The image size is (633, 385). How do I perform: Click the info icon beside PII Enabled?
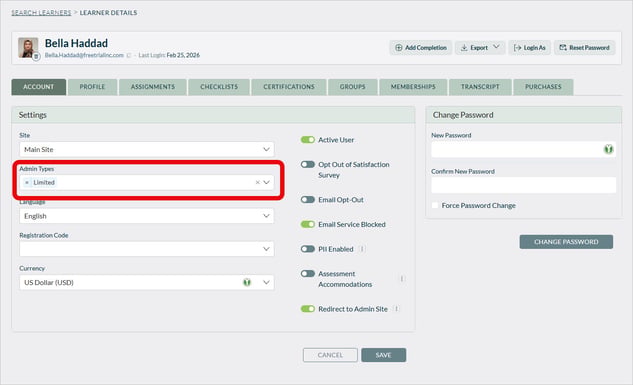[362, 249]
